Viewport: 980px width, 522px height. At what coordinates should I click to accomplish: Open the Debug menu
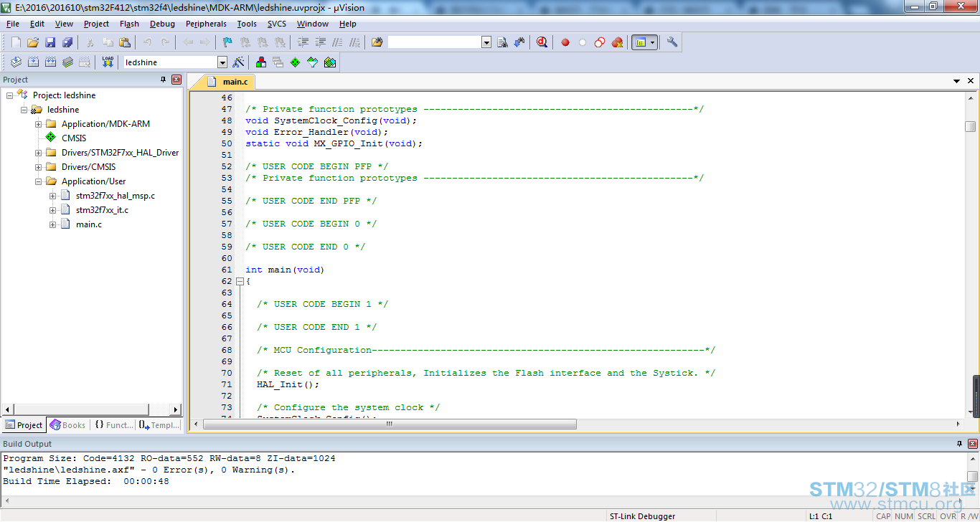[x=162, y=24]
